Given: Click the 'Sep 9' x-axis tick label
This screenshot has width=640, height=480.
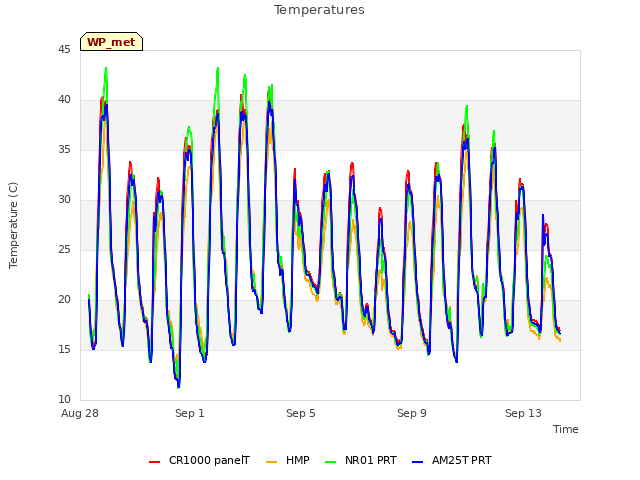Looking at the screenshot, I should 412,413.
